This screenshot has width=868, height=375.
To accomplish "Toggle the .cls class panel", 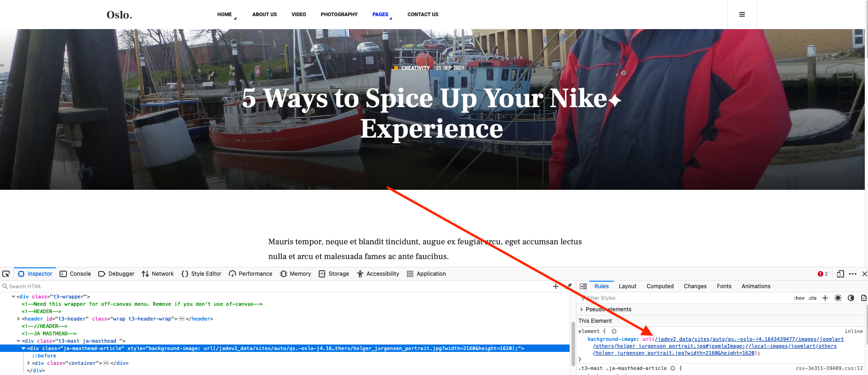I will 812,298.
